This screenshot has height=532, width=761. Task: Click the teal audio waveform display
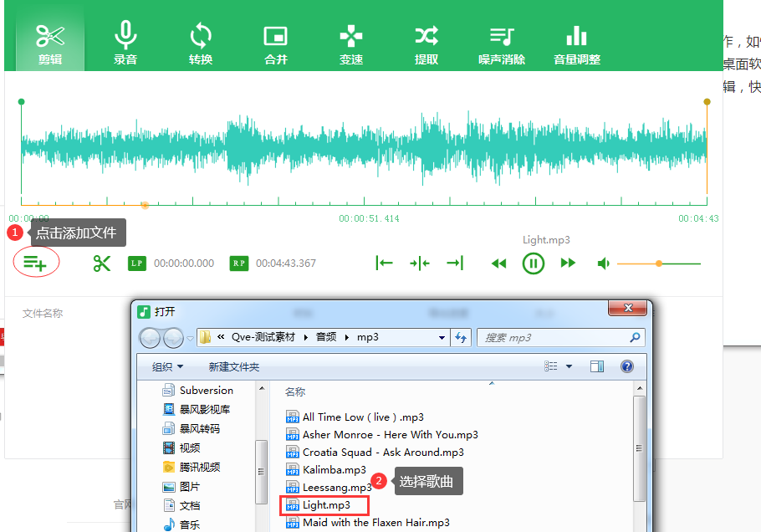coord(364,147)
